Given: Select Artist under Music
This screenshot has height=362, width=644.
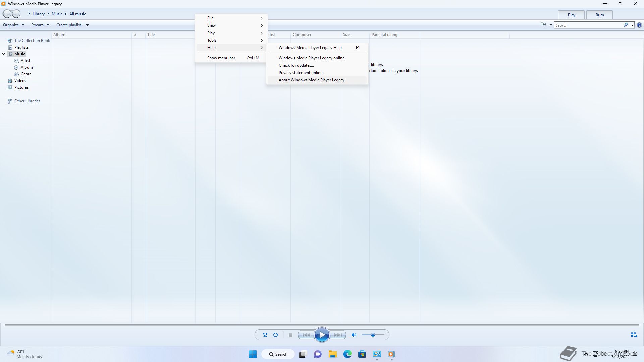Looking at the screenshot, I should (x=22, y=61).
